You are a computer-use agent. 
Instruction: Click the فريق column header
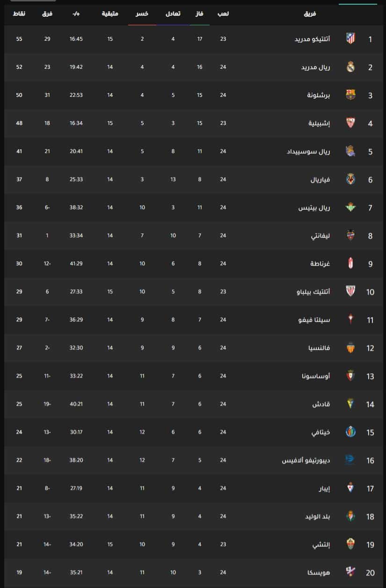[310, 14]
